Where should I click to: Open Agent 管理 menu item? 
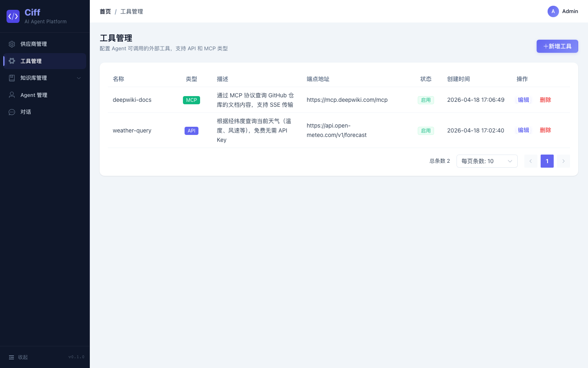point(45,95)
